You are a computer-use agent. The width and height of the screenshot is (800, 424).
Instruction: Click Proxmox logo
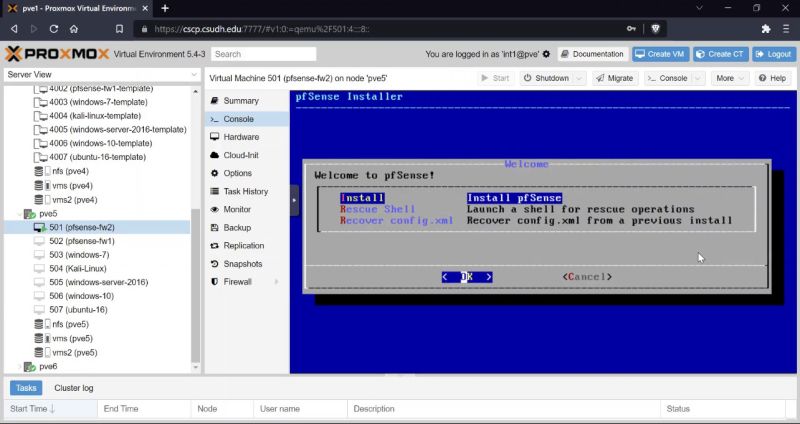click(57, 54)
